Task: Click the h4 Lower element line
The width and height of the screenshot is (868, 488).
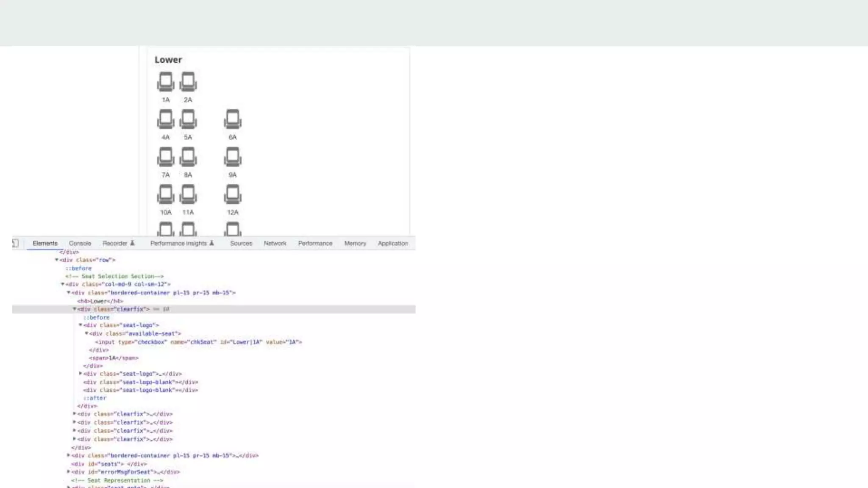Action: (x=100, y=301)
